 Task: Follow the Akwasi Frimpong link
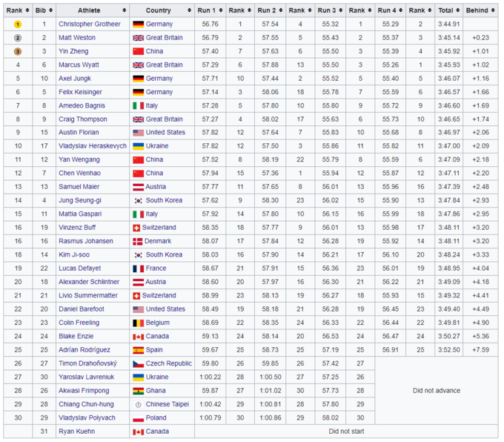click(85, 392)
